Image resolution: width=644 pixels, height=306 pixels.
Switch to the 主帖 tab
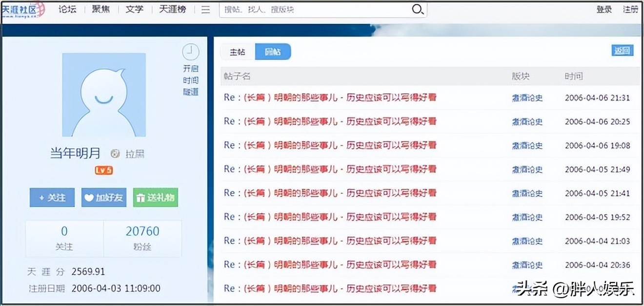(238, 52)
